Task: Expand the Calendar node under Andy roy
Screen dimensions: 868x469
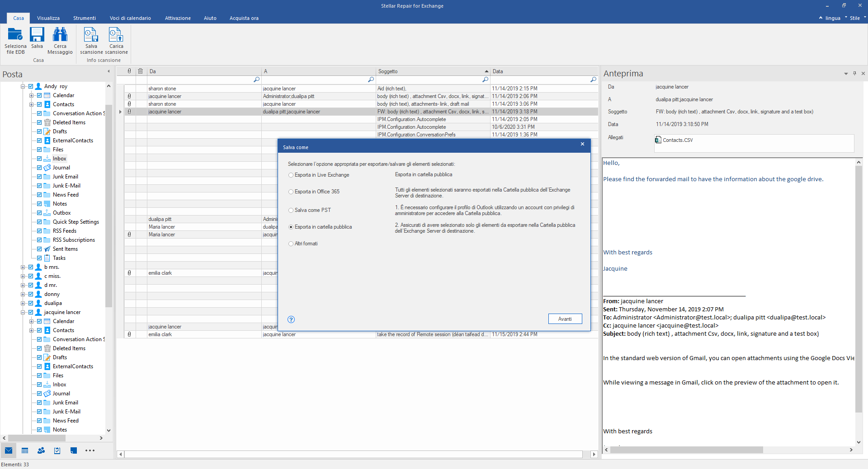Action: [x=31, y=95]
